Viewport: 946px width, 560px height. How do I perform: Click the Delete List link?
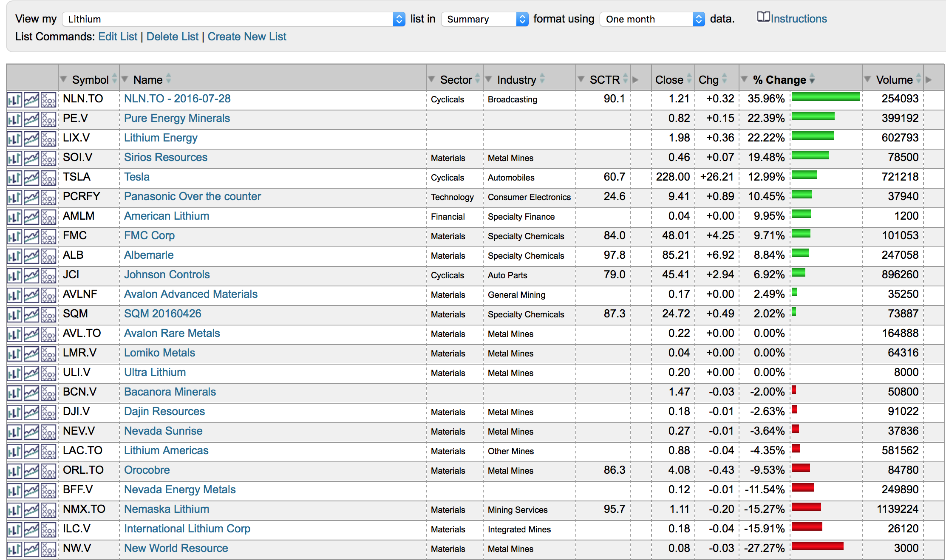click(172, 37)
